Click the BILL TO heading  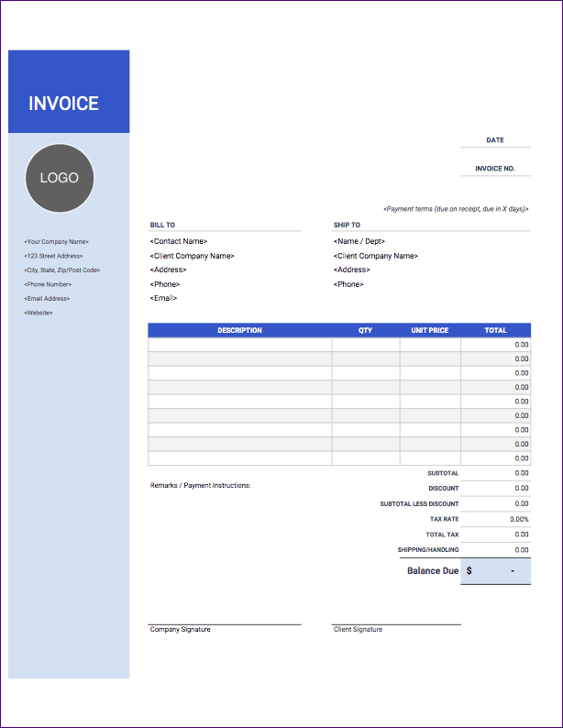click(x=162, y=225)
